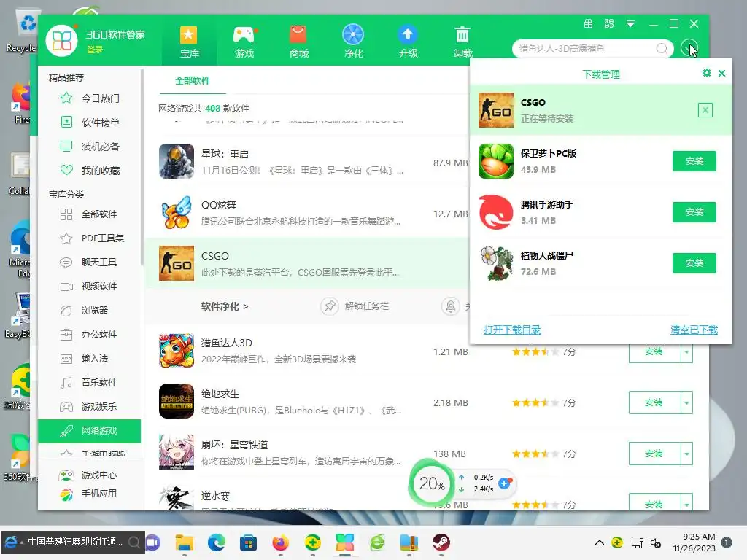The height and width of the screenshot is (560, 747).
Task: Install 绝地求生
Action: click(654, 402)
